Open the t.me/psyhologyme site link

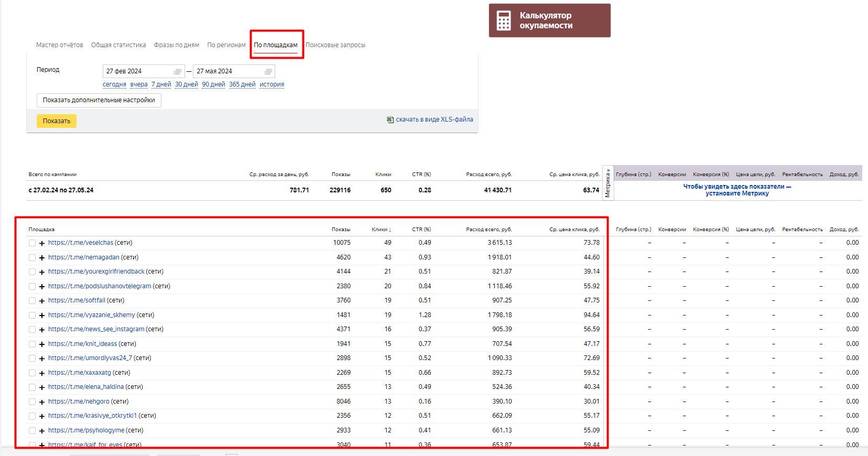click(86, 430)
